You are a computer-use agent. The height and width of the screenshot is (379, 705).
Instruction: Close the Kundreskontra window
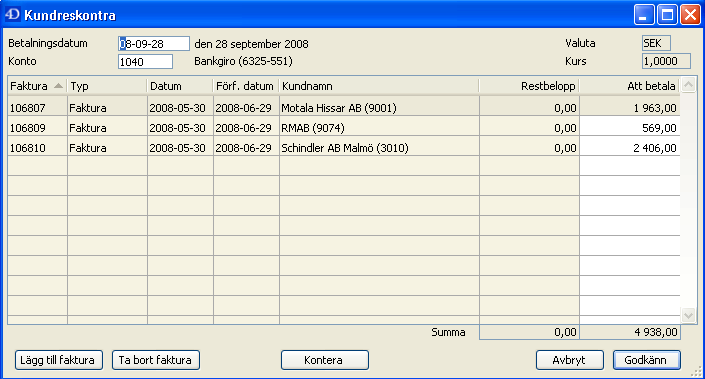[x=690, y=14]
